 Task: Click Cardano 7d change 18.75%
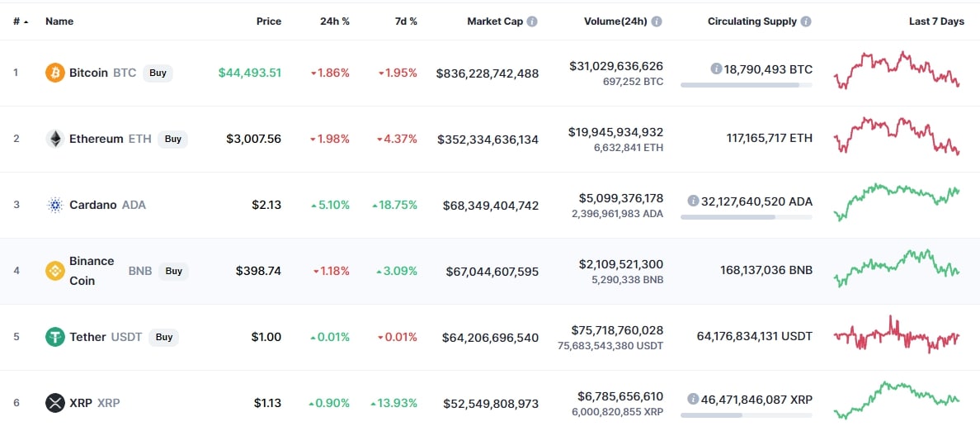393,205
